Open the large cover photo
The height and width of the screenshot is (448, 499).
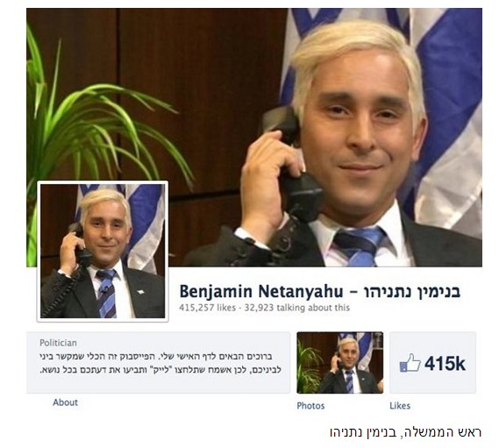tap(254, 138)
